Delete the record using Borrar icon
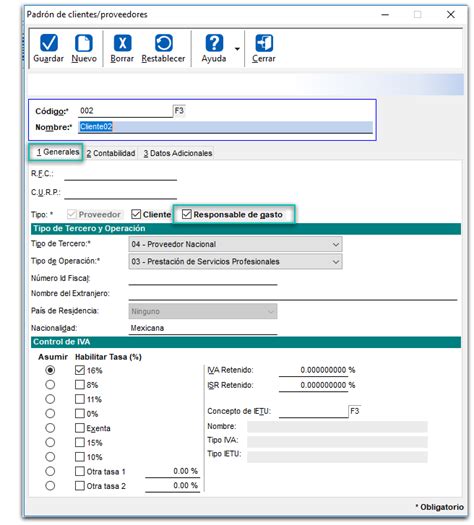 (123, 43)
